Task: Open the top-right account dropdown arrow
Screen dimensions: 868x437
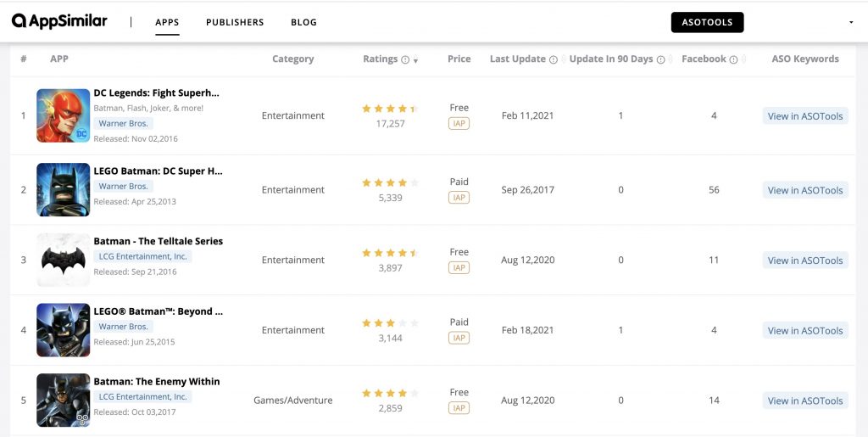Action: (x=851, y=23)
